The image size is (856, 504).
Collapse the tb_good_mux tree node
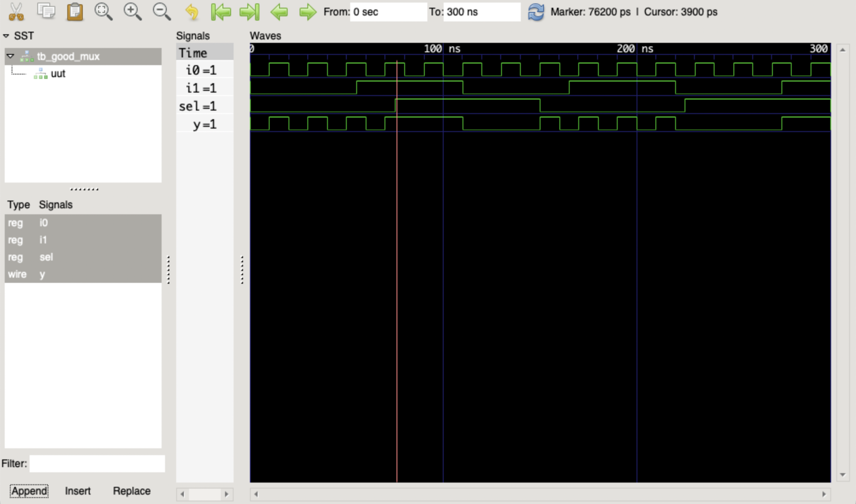pyautogui.click(x=10, y=56)
